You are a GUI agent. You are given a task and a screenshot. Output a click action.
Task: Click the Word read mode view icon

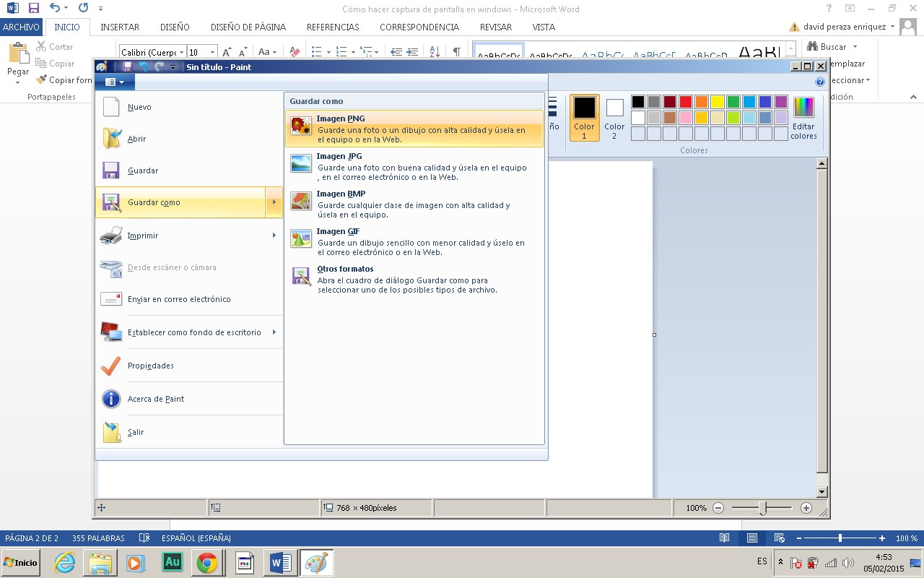coord(724,538)
